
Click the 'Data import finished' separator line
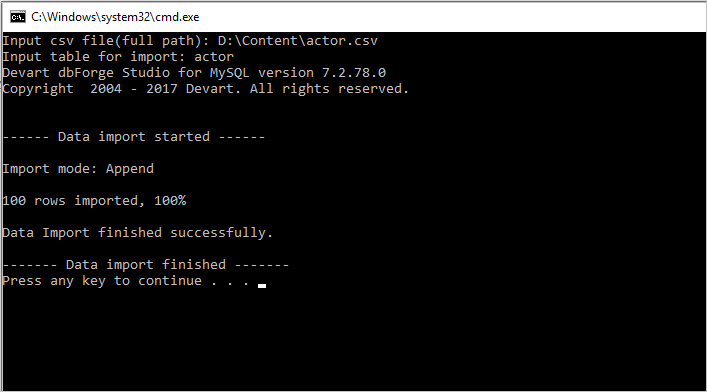[145, 265]
